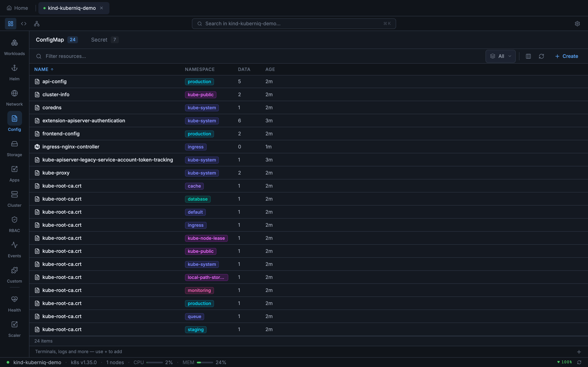The image size is (588, 367).
Task: Open the All namespaces dropdown
Action: click(500, 56)
